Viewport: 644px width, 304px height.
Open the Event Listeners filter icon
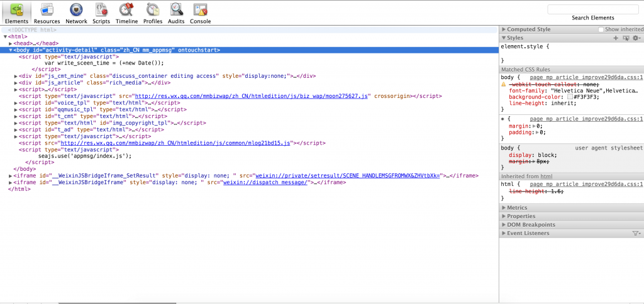(x=636, y=234)
